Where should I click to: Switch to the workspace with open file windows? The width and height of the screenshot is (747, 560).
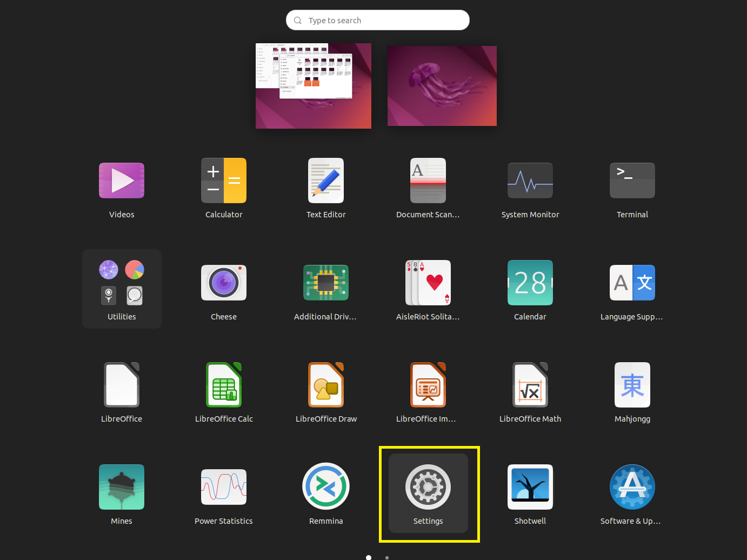pos(314,86)
